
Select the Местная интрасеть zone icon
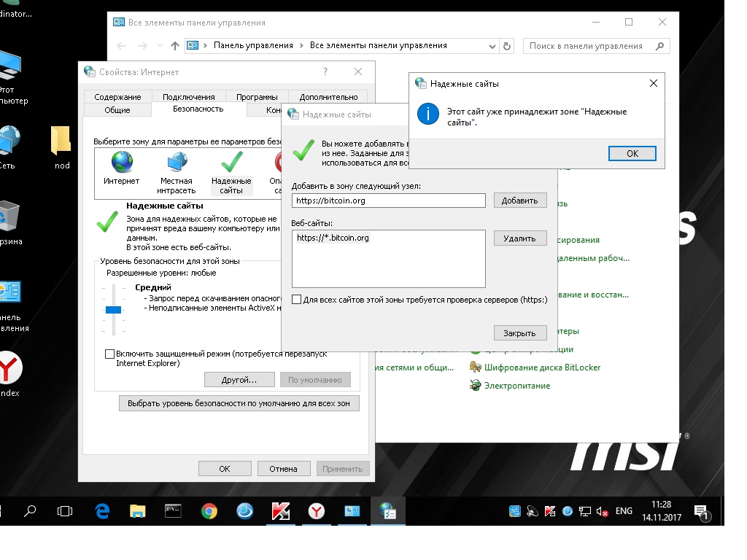[x=176, y=163]
